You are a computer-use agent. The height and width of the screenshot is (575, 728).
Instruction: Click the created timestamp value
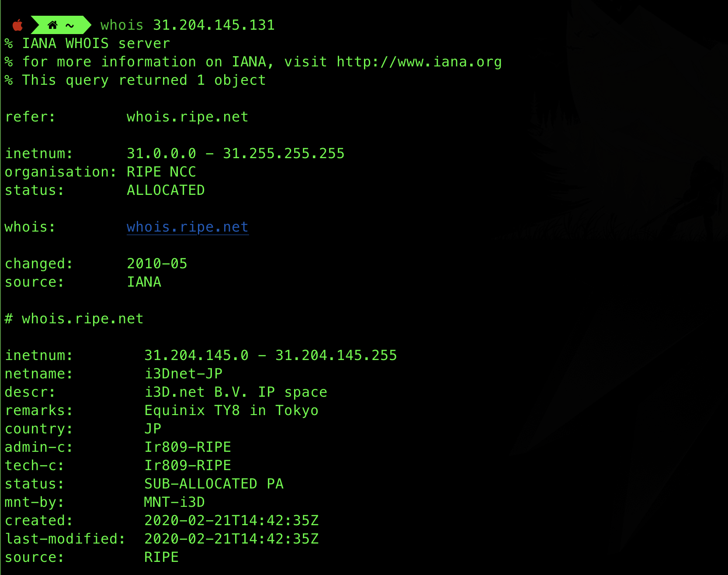(231, 521)
